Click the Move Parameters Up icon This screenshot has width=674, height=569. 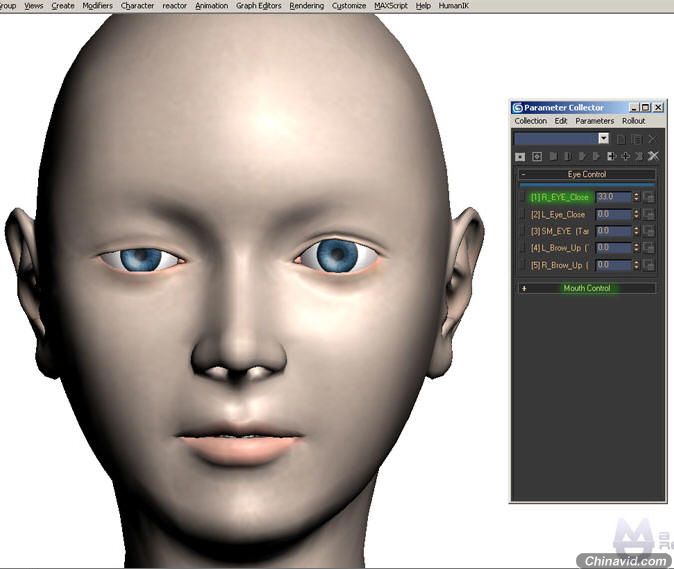597,156
